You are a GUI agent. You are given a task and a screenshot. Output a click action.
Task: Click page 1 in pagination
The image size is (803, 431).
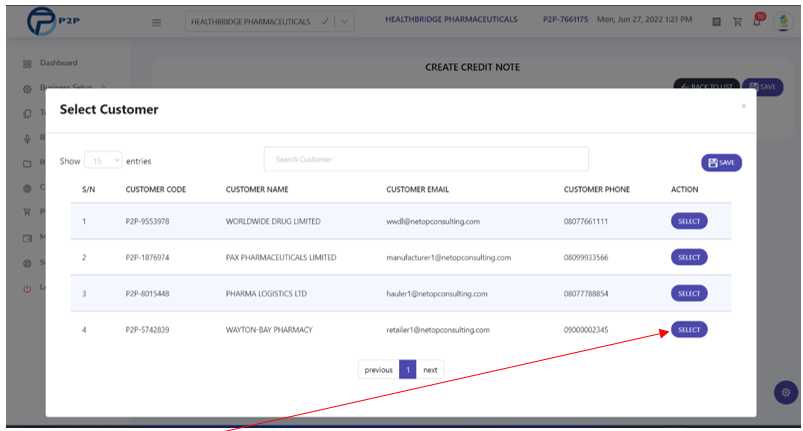tap(408, 370)
